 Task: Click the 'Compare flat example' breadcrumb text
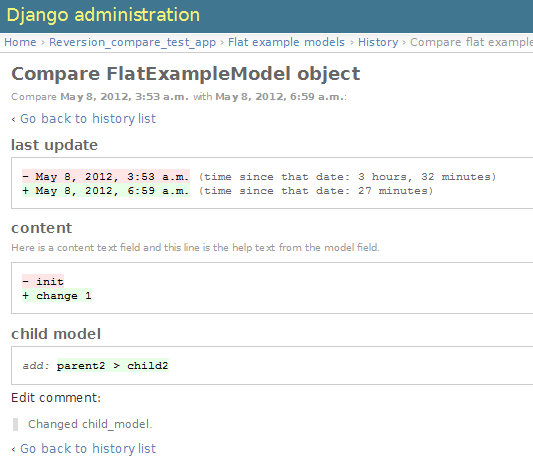(471, 42)
